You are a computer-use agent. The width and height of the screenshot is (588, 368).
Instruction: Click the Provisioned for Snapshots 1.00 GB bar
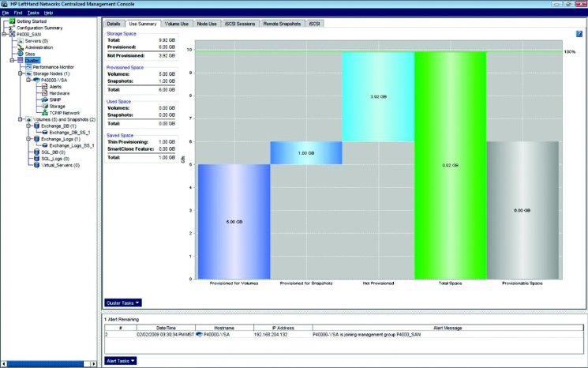point(306,153)
